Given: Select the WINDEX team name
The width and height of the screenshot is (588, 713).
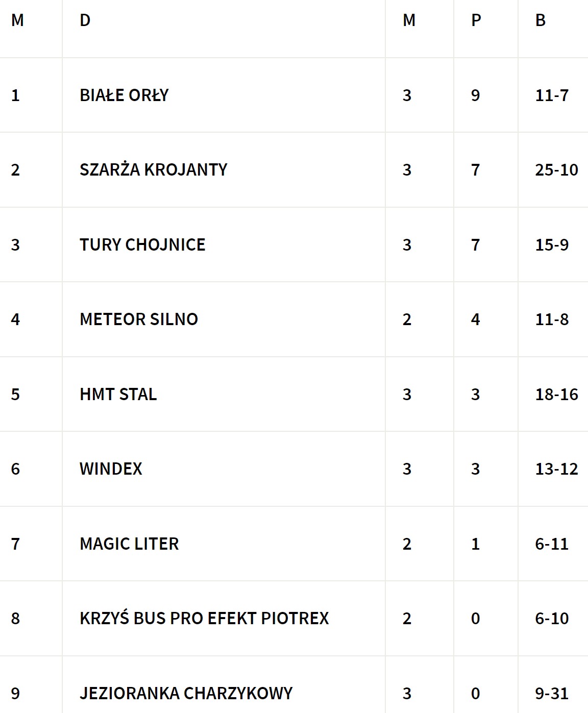Looking at the screenshot, I should point(111,469).
